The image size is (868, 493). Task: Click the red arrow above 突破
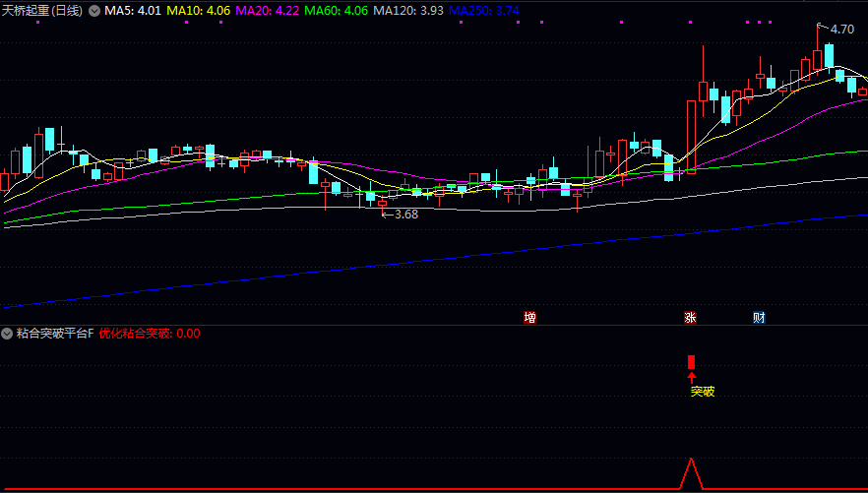pos(691,378)
